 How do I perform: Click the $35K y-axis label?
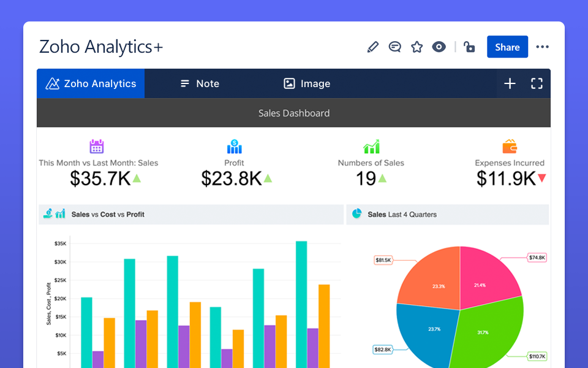(x=60, y=243)
